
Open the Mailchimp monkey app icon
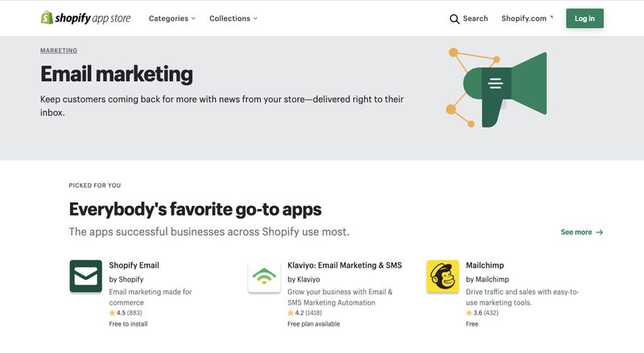pyautogui.click(x=442, y=276)
